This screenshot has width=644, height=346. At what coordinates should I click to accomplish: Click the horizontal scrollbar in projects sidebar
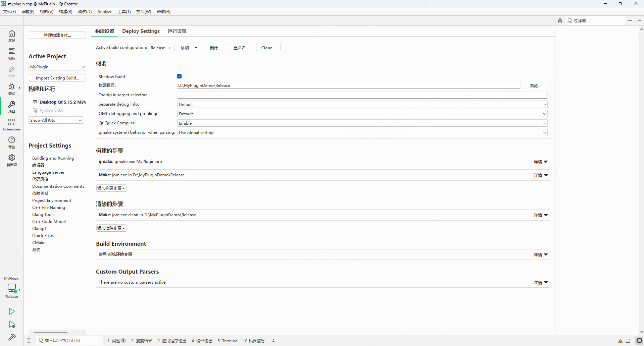[51, 332]
